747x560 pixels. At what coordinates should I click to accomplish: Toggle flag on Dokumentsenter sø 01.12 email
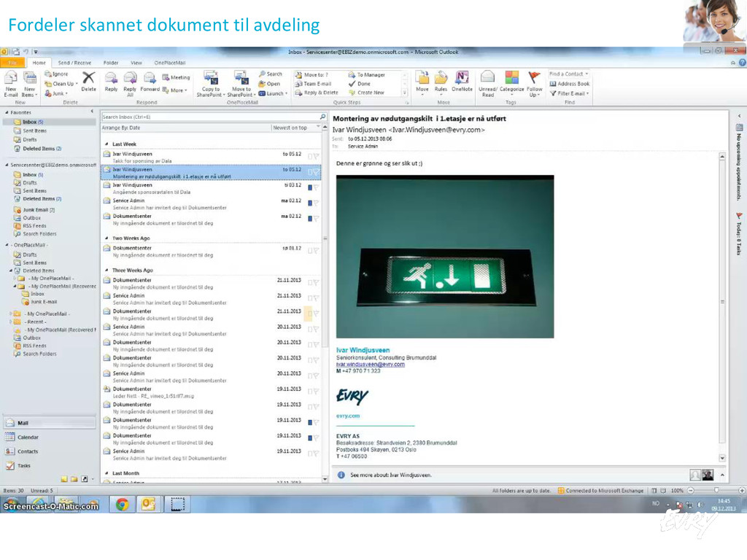[316, 251]
